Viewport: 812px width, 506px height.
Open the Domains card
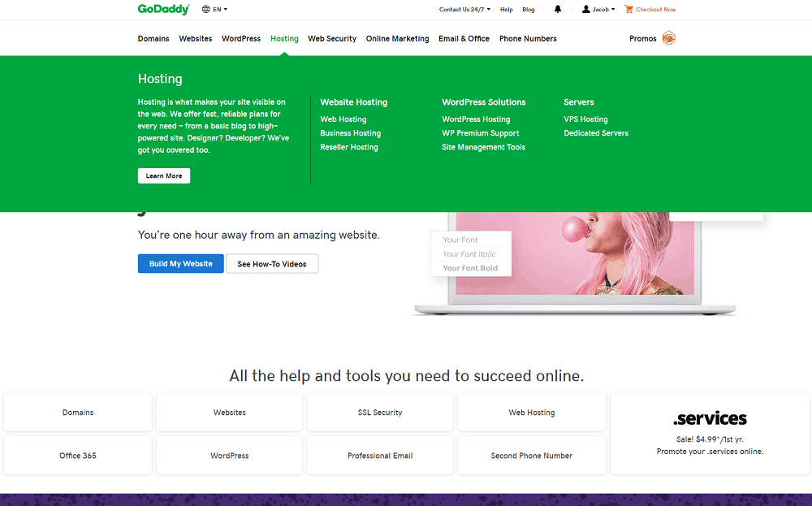tap(78, 413)
